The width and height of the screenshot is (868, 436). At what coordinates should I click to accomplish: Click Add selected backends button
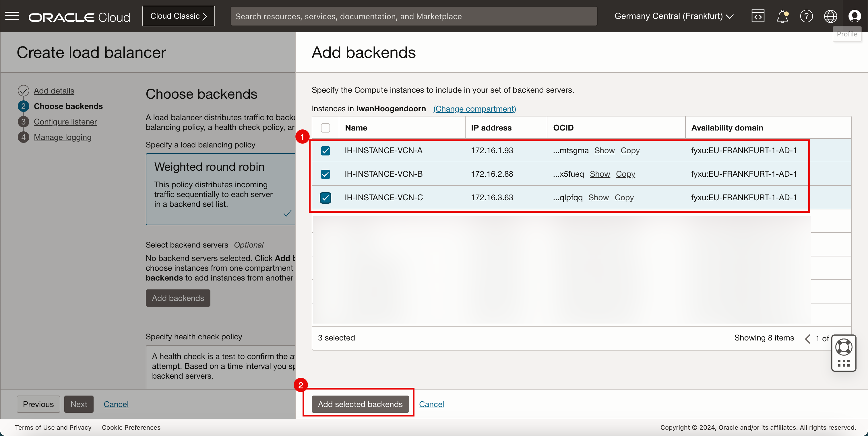click(360, 404)
